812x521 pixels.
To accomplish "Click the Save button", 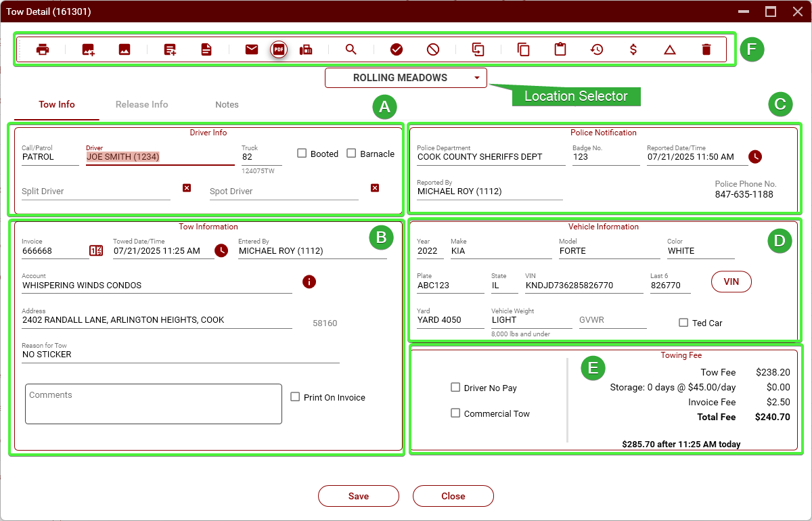I will pyautogui.click(x=359, y=496).
